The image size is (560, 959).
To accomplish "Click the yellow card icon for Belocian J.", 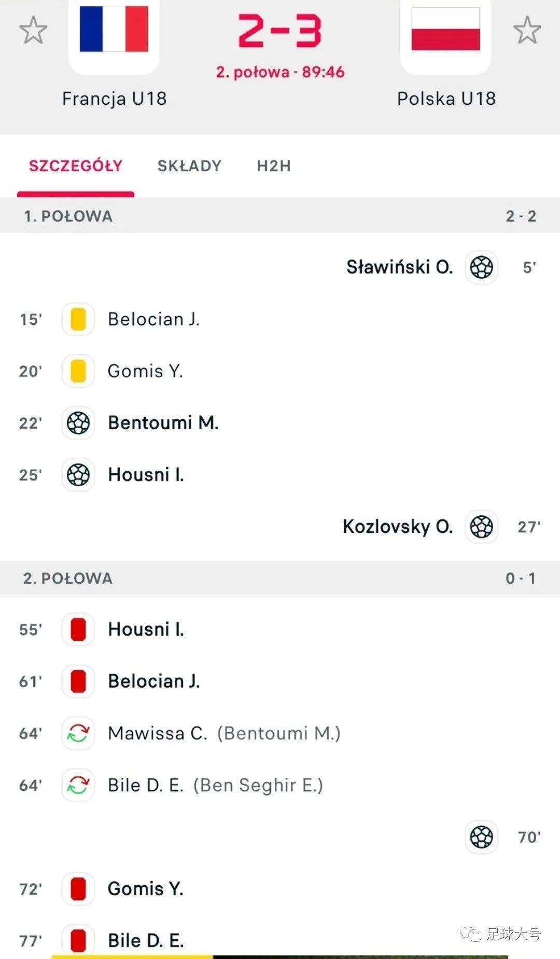I will (x=78, y=319).
